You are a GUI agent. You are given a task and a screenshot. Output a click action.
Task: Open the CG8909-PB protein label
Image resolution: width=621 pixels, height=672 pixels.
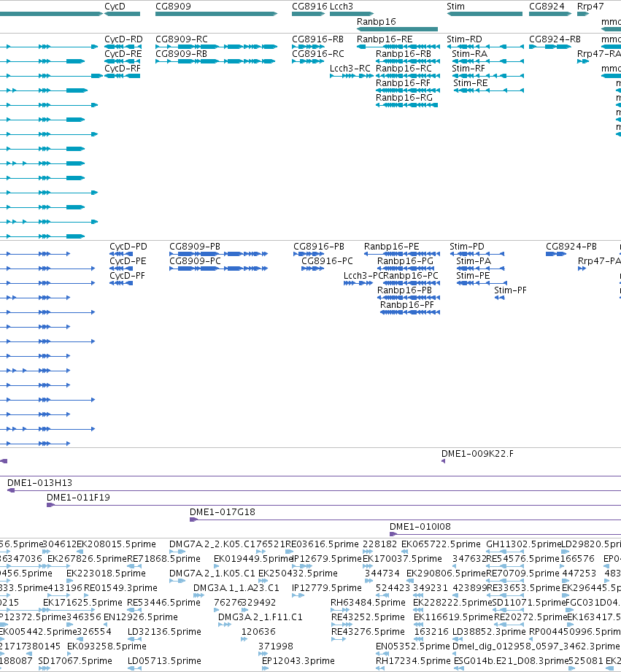[195, 247]
